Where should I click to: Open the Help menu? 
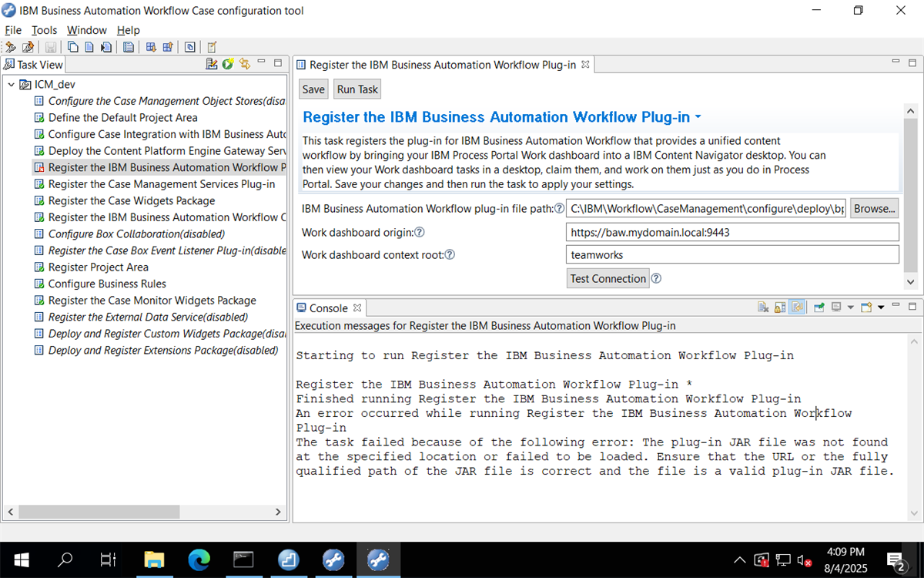(129, 30)
